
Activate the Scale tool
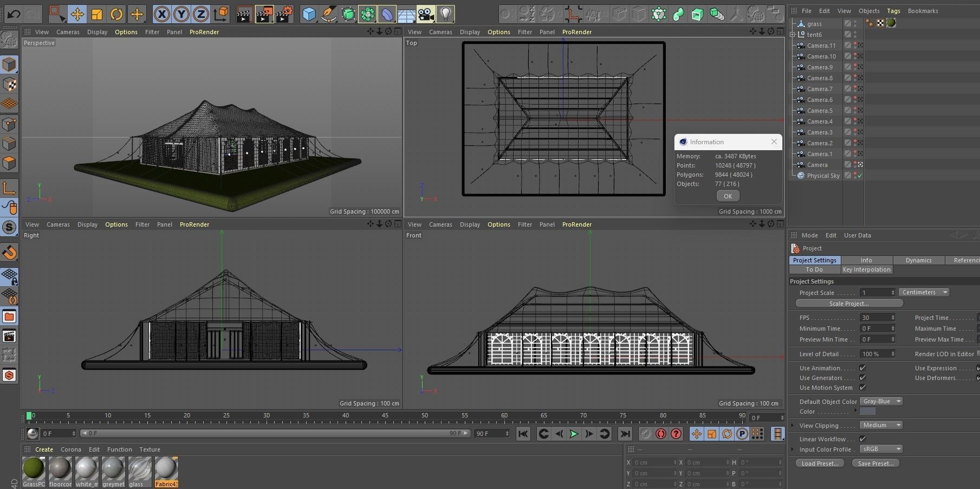(97, 14)
